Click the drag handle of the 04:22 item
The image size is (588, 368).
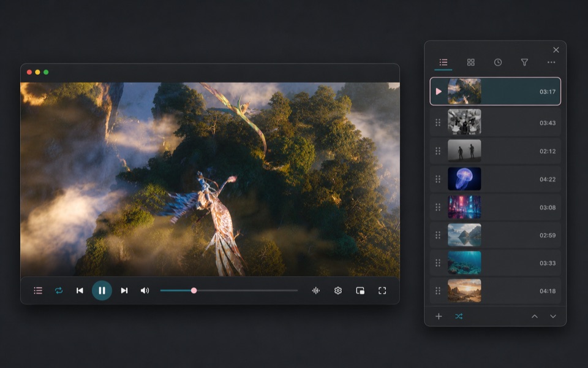[x=437, y=179]
